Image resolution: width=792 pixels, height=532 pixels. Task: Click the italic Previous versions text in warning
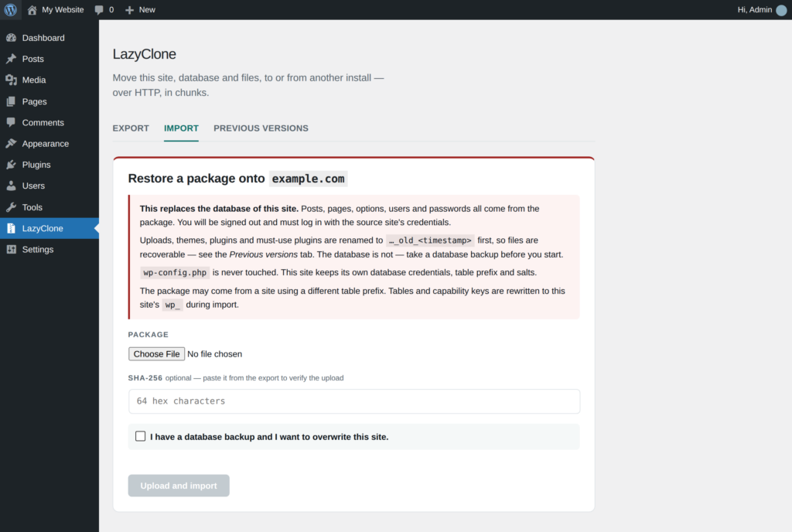tap(264, 254)
